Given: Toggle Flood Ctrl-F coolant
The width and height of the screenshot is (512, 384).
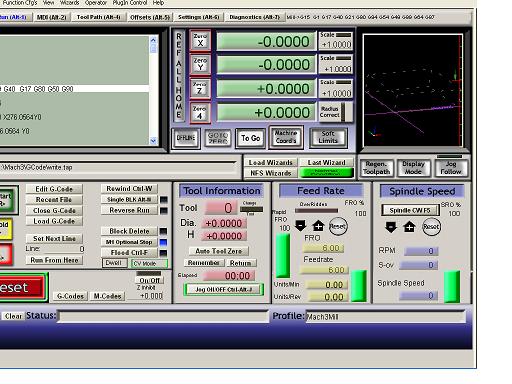Looking at the screenshot, I should click(129, 253).
